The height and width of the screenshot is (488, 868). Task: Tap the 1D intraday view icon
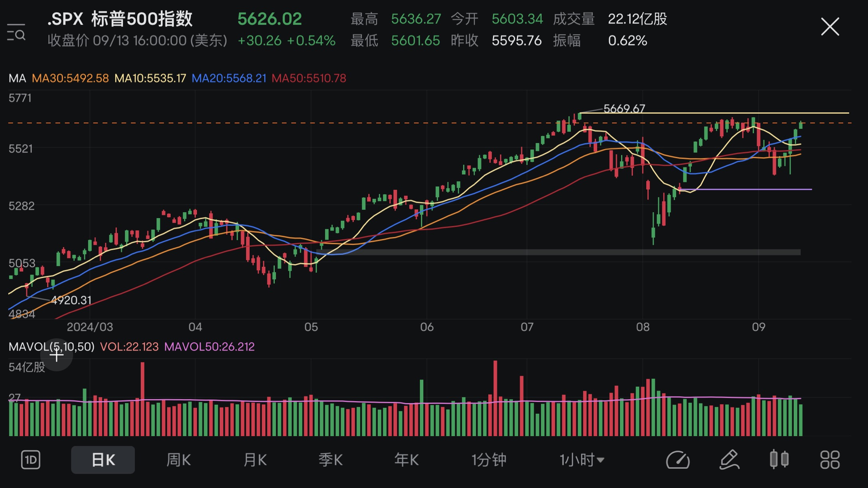click(x=31, y=460)
